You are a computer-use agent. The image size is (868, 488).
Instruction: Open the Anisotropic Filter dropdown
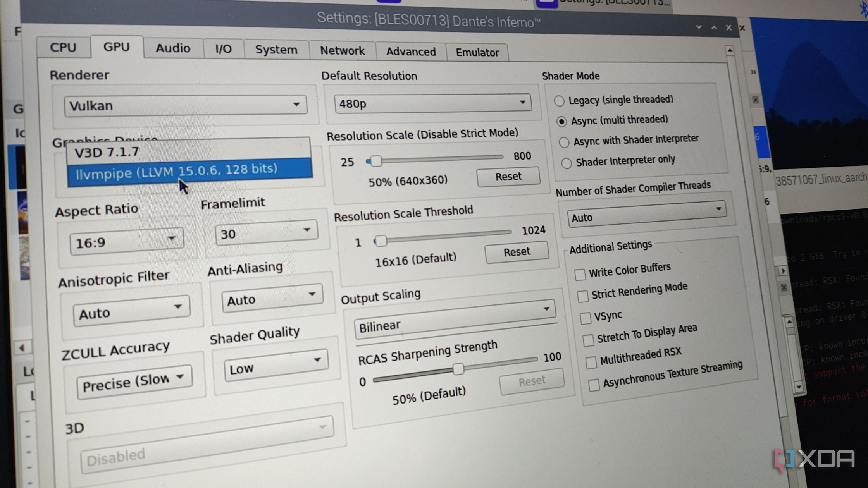click(131, 311)
